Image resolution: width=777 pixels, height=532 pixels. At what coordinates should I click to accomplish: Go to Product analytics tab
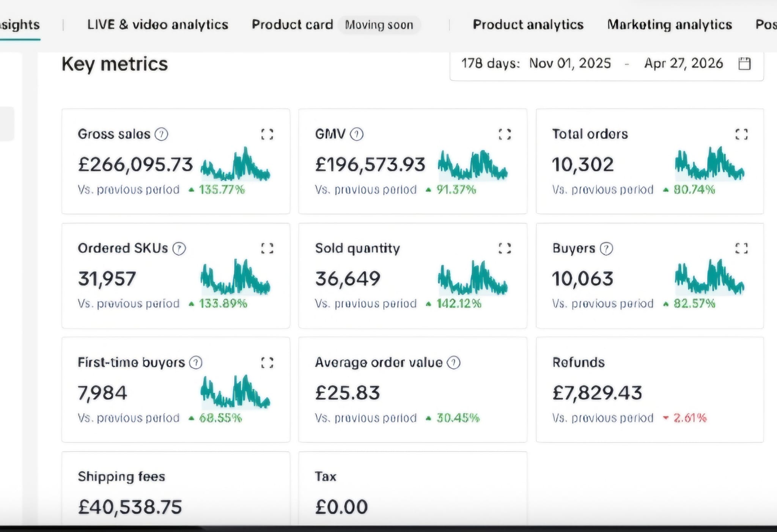pyautogui.click(x=528, y=25)
